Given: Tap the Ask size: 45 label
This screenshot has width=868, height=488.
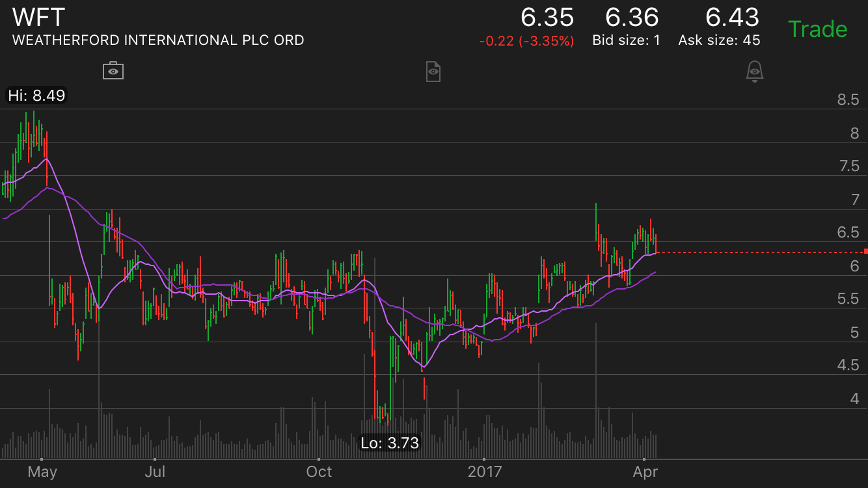Looking at the screenshot, I should pyautogui.click(x=719, y=40).
